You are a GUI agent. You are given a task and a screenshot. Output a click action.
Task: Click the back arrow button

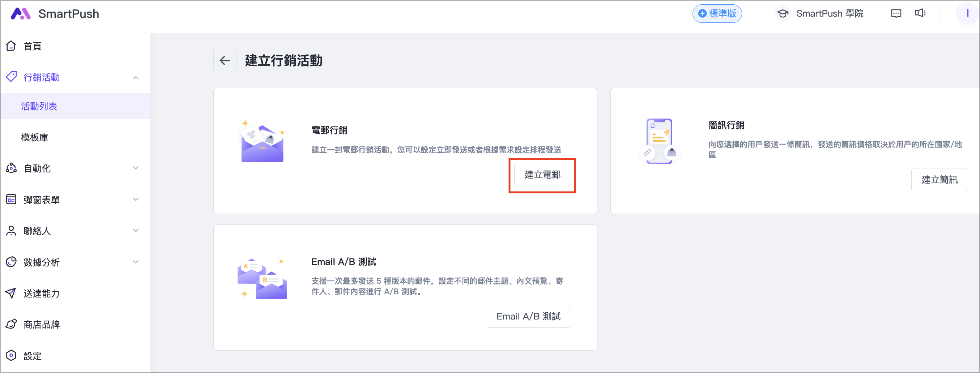(225, 60)
